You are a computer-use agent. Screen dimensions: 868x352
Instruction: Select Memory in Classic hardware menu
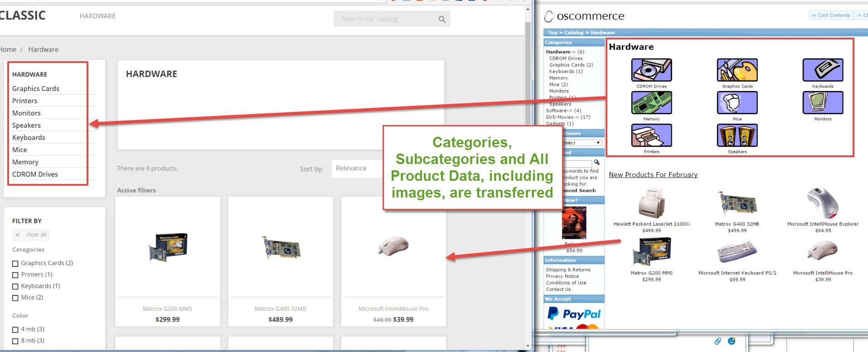coord(25,162)
